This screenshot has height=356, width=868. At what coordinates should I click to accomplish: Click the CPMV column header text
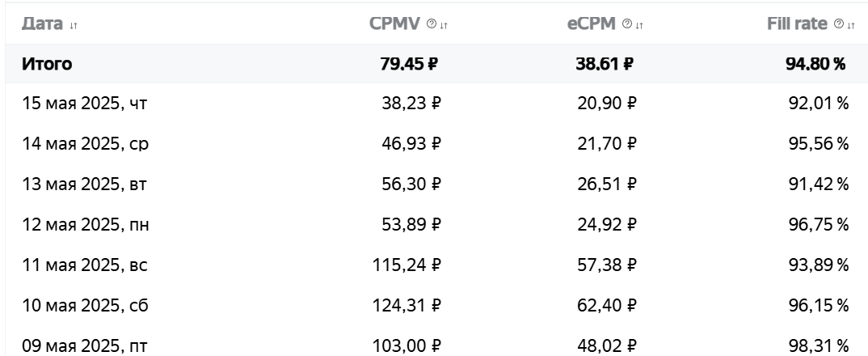pos(394,23)
